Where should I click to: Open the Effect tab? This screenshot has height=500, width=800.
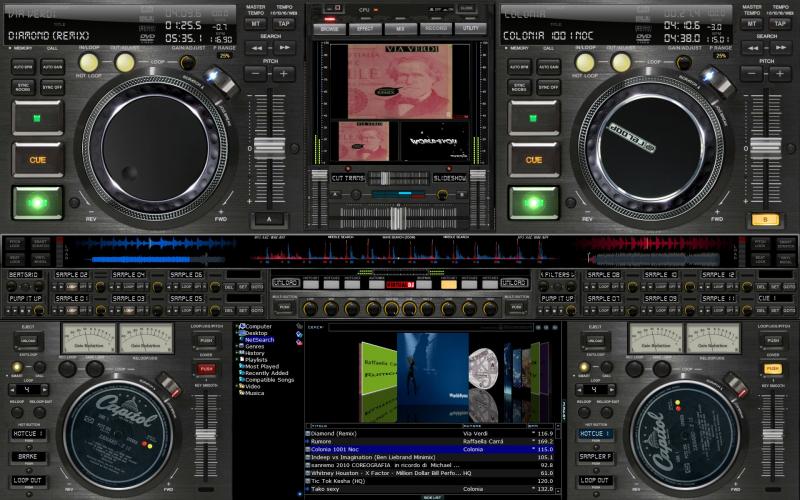[363, 29]
